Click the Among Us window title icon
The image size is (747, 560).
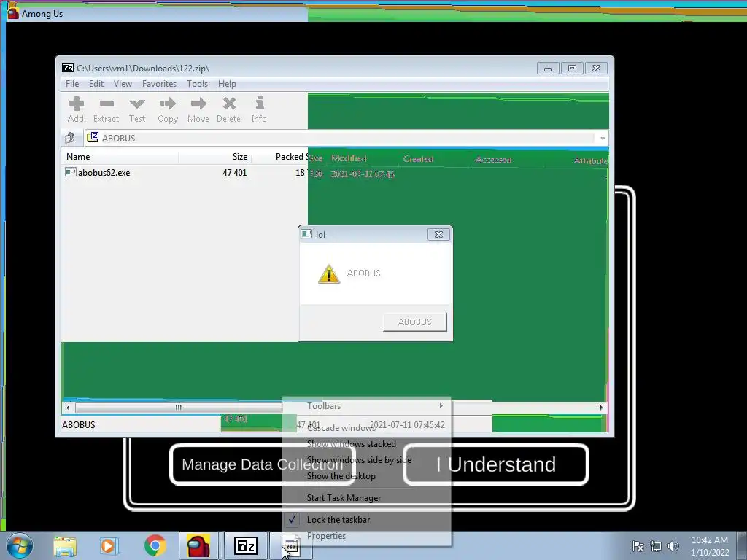[13, 13]
